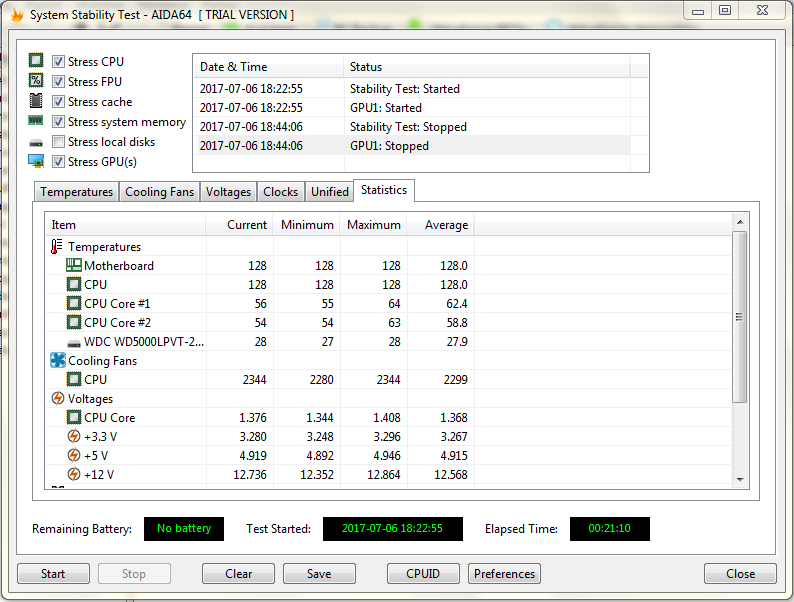Click the Minimum column header

click(x=307, y=225)
